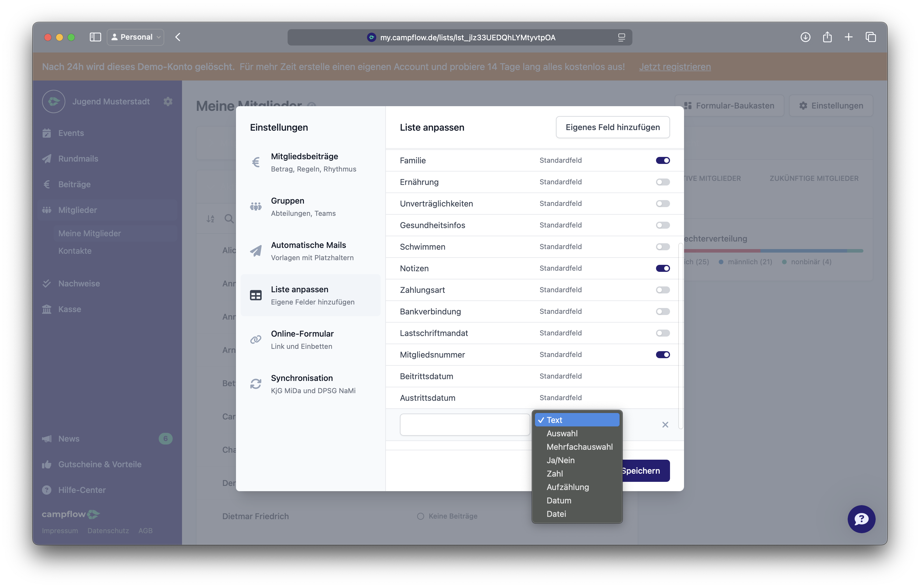Viewport: 920px width, 588px height.
Task: Open Safari downloads icon
Action: 805,37
